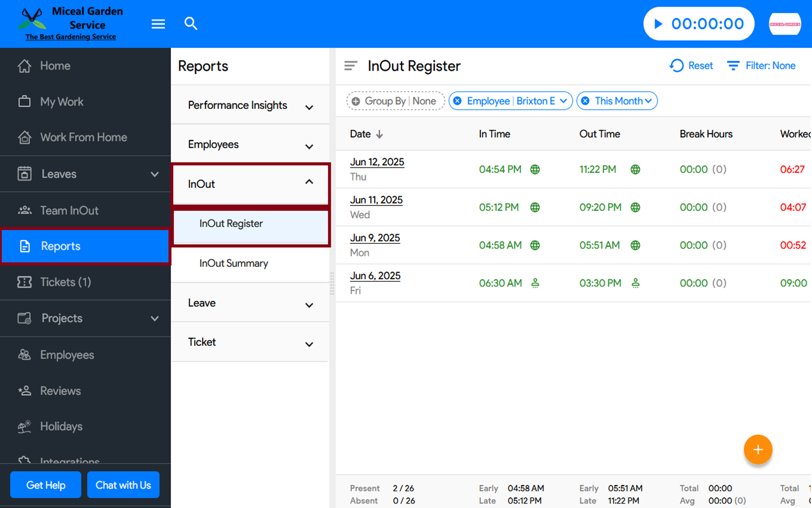Open the profile avatar in top right
Image resolution: width=812 pixels, height=508 pixels.
(784, 24)
